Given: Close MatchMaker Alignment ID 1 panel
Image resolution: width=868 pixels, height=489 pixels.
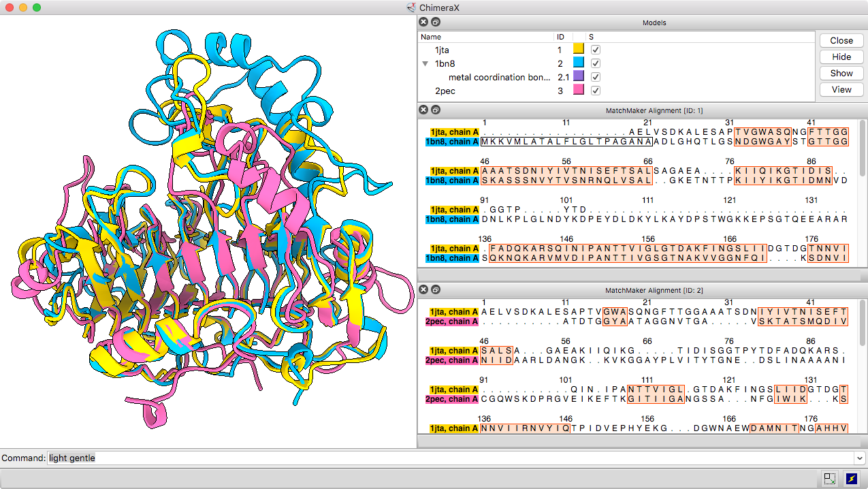Looking at the screenshot, I should [x=423, y=110].
